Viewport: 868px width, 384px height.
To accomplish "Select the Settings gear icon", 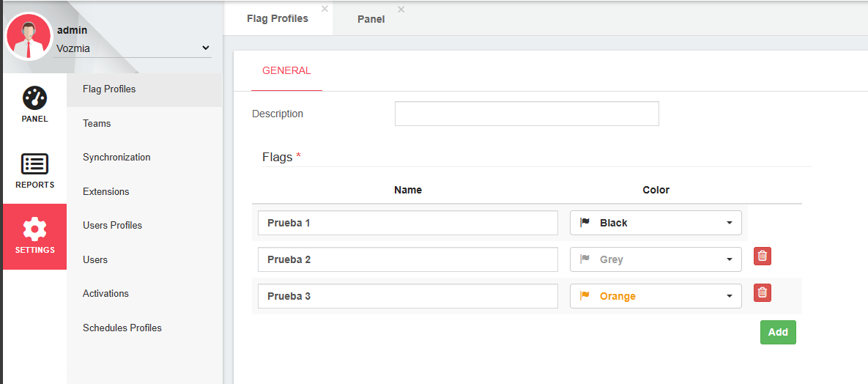I will [34, 229].
